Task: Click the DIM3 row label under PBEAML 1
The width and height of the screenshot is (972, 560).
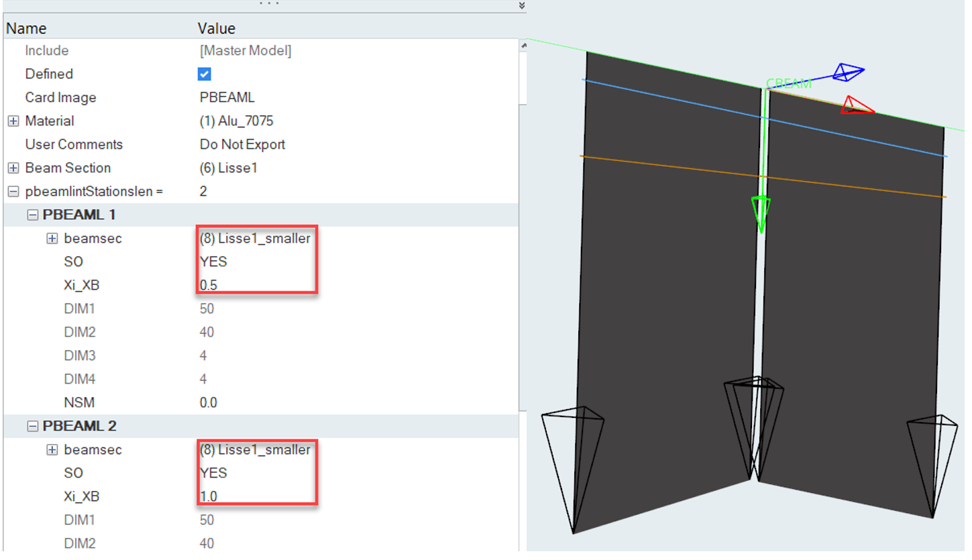Action: (x=80, y=356)
